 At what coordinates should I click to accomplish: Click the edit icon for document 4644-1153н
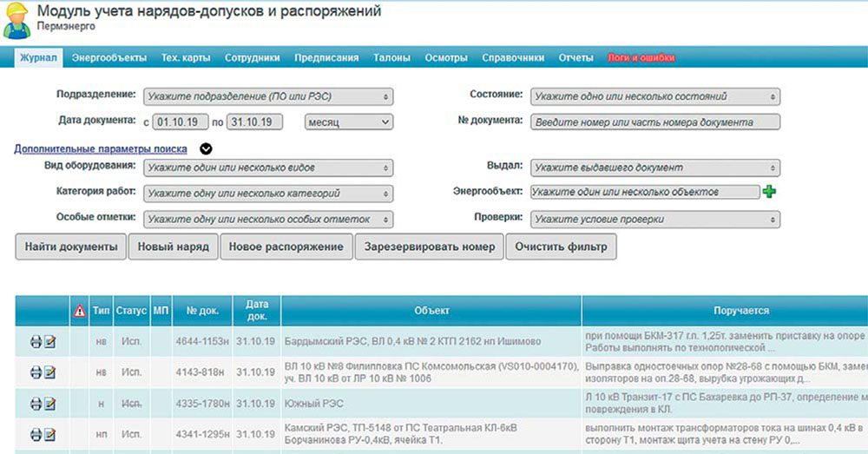[50, 342]
